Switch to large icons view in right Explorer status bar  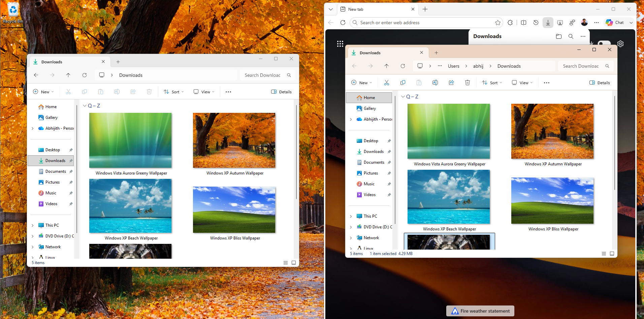[x=612, y=254]
